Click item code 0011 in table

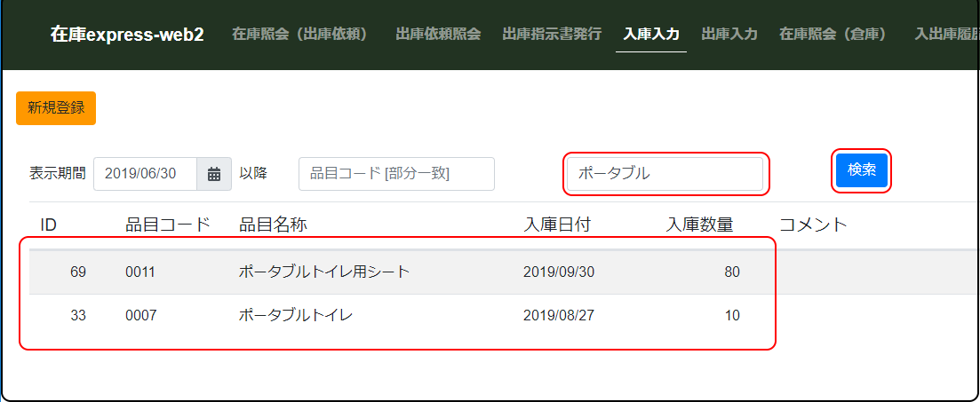pyautogui.click(x=140, y=272)
